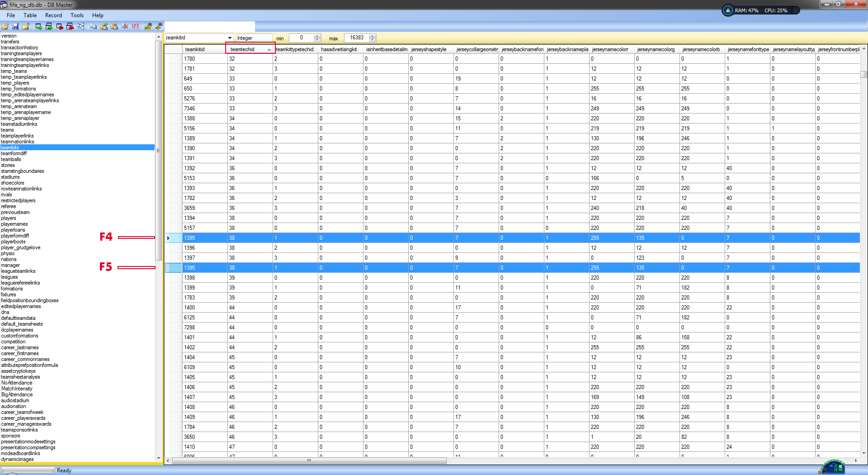Click the paste with green plus icon
This screenshot has height=475, width=868.
(x=104, y=27)
